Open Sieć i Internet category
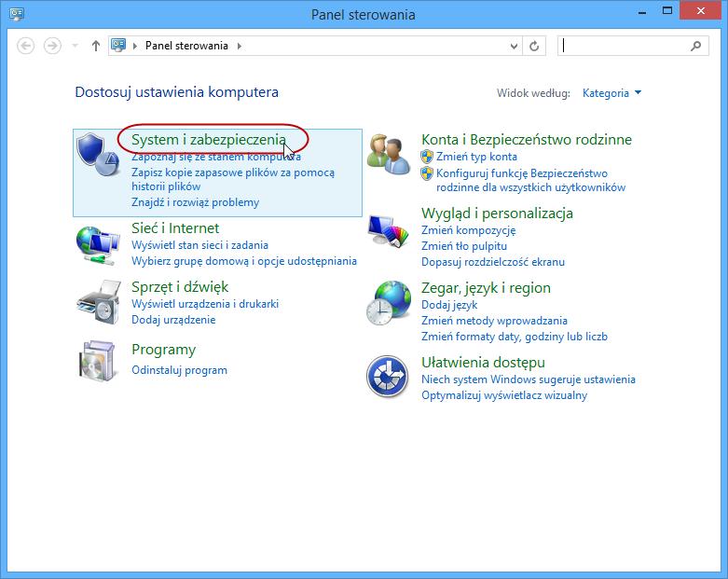Image resolution: width=728 pixels, height=579 pixels. pos(175,228)
